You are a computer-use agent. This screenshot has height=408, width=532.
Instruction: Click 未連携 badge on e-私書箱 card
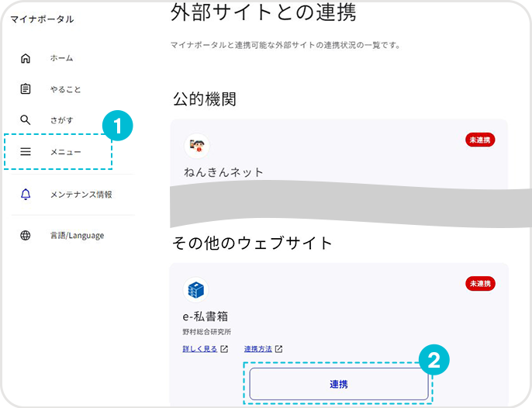(x=480, y=284)
